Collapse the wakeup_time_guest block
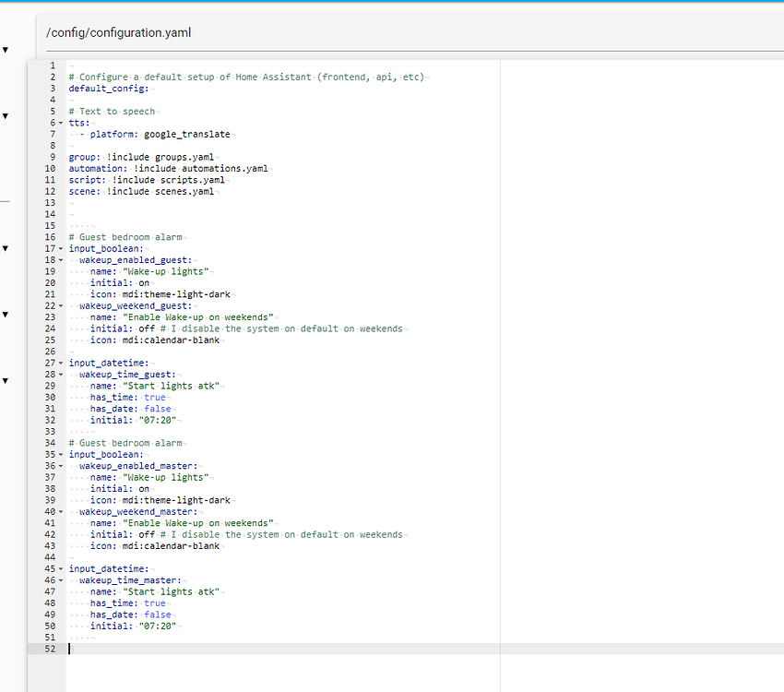Image resolution: width=784 pixels, height=692 pixels. click(59, 374)
